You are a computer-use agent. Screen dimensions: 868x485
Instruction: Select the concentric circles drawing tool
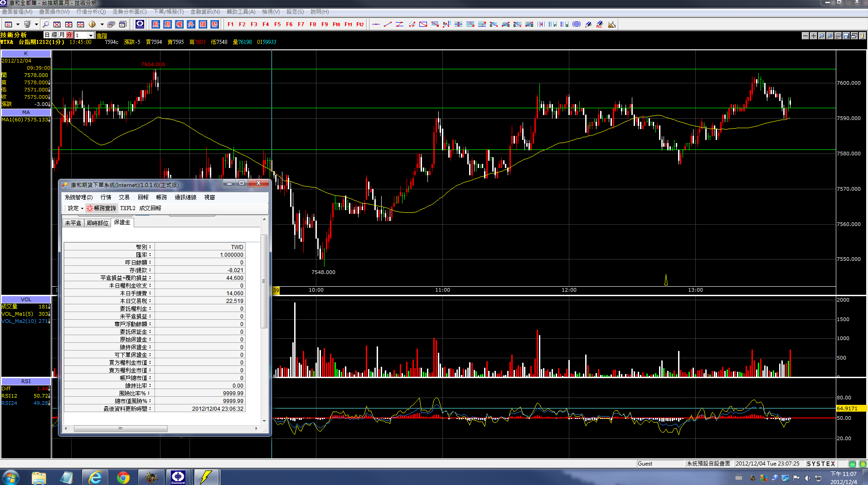(577, 24)
